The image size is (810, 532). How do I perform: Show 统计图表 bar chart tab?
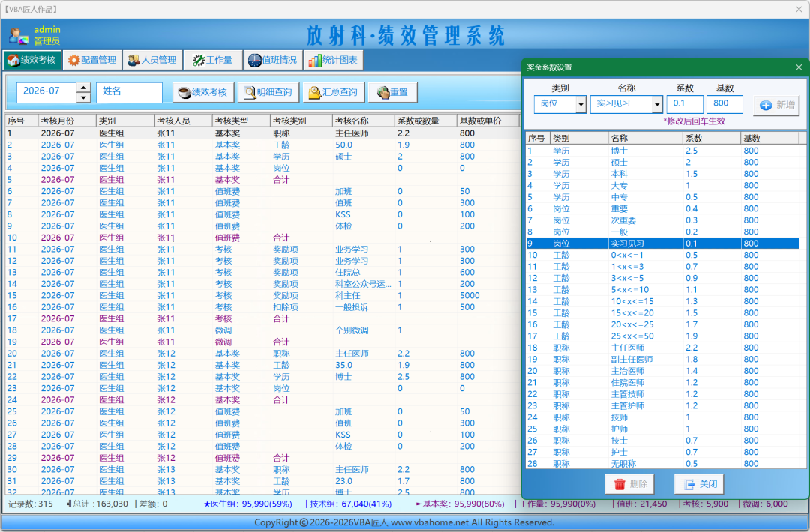pos(333,61)
